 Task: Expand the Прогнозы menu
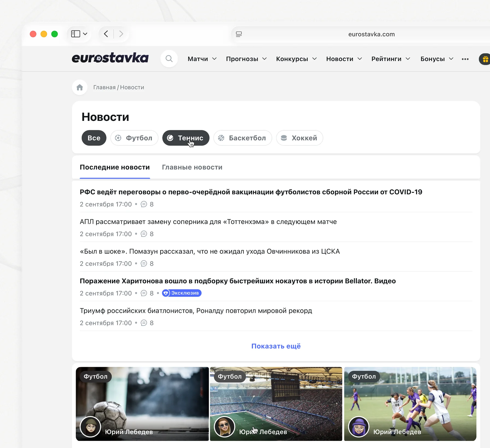pos(246,59)
